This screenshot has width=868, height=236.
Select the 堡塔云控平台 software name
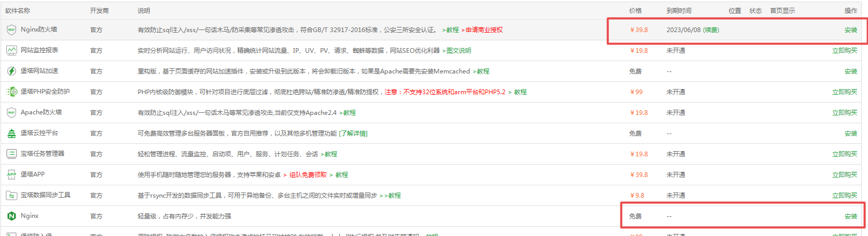coord(39,133)
